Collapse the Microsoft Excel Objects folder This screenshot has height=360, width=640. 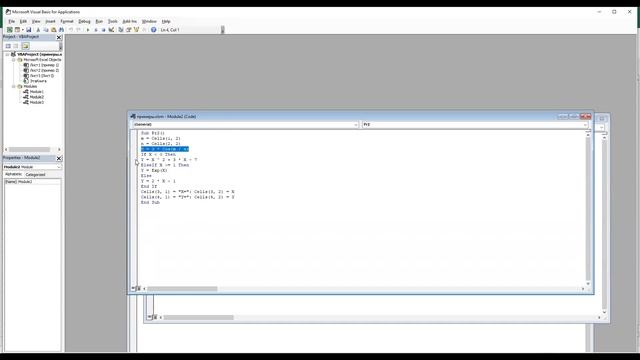coord(13,60)
